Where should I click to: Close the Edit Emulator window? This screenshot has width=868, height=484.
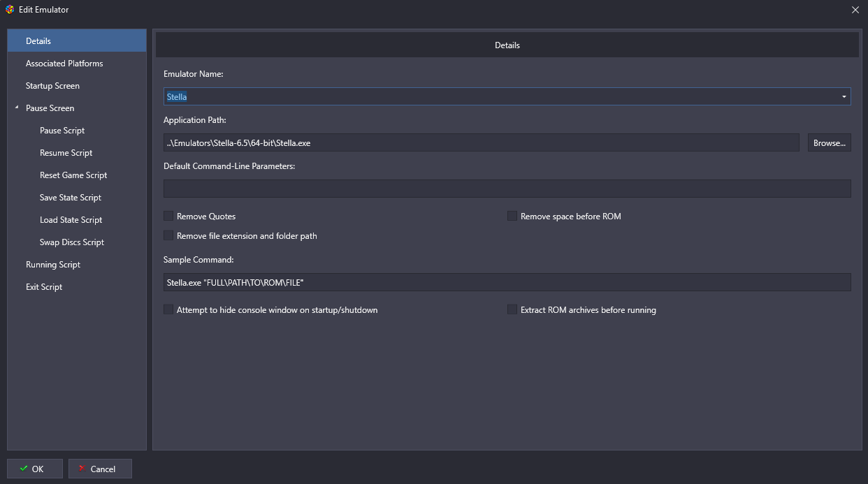[x=855, y=10]
